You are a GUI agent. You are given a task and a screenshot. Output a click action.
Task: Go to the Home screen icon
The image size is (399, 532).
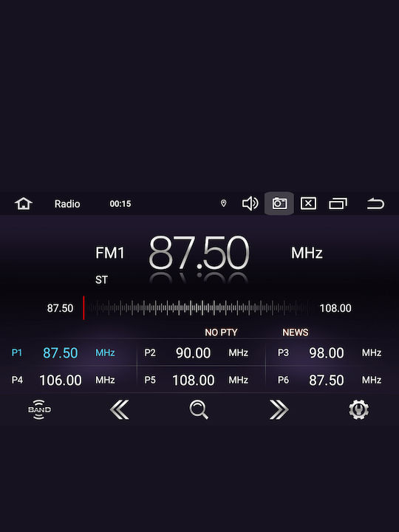point(24,204)
